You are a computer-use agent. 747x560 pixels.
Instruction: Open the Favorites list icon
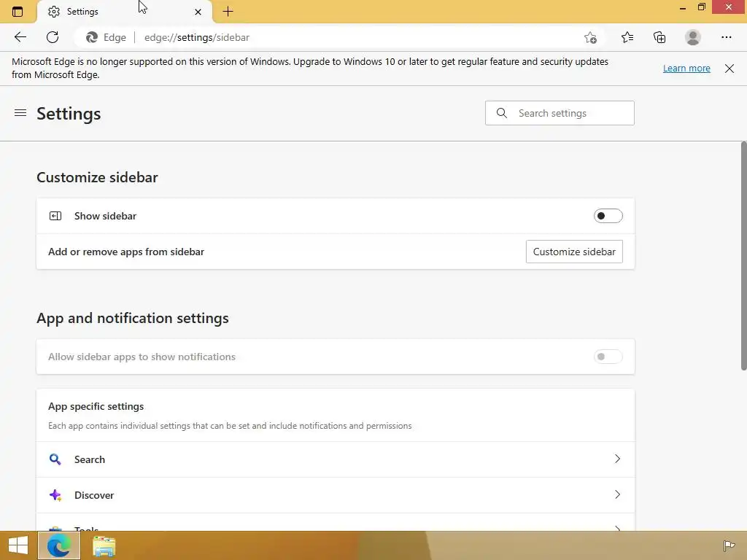pos(627,37)
